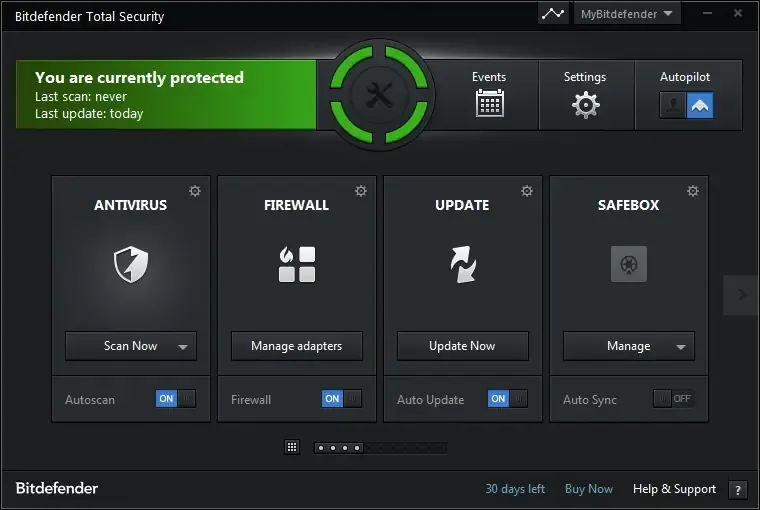Switch Autopilot to user mode icon
The image size is (760, 510).
[x=672, y=105]
